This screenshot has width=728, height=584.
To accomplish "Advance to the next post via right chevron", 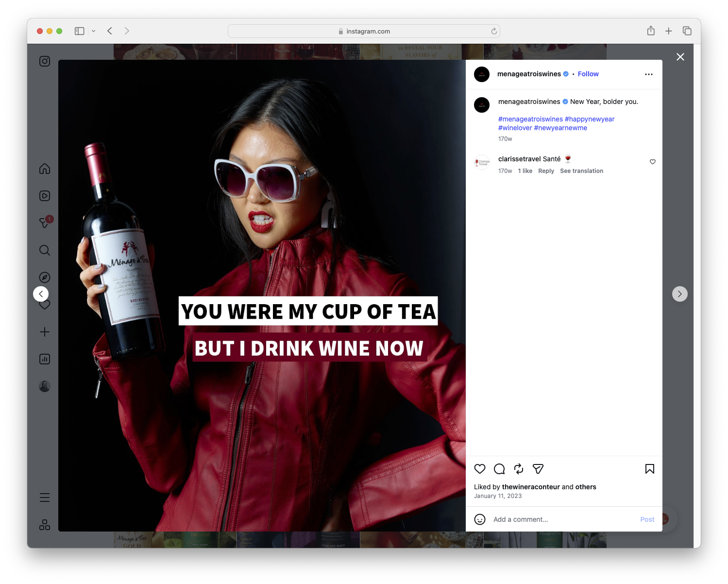I will 679,293.
